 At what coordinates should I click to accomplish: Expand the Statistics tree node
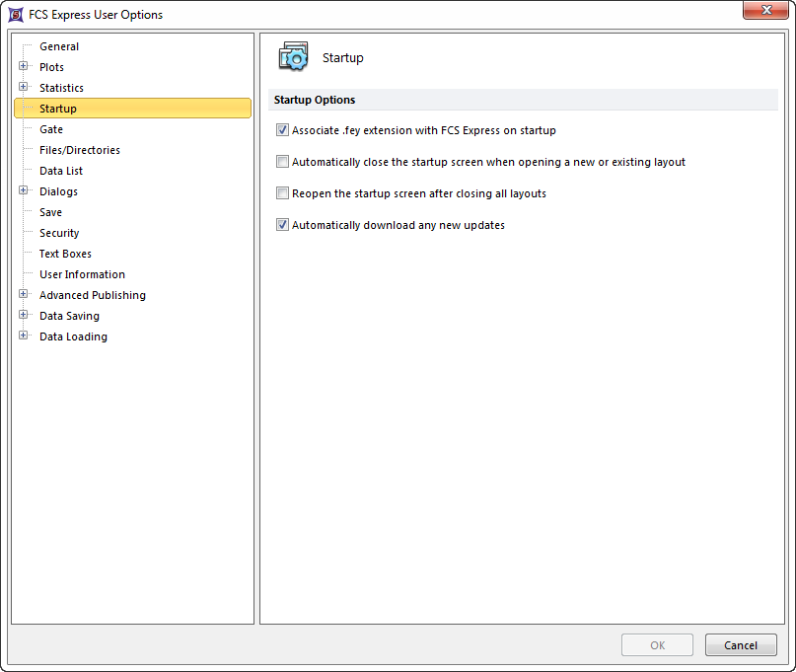pos(24,87)
